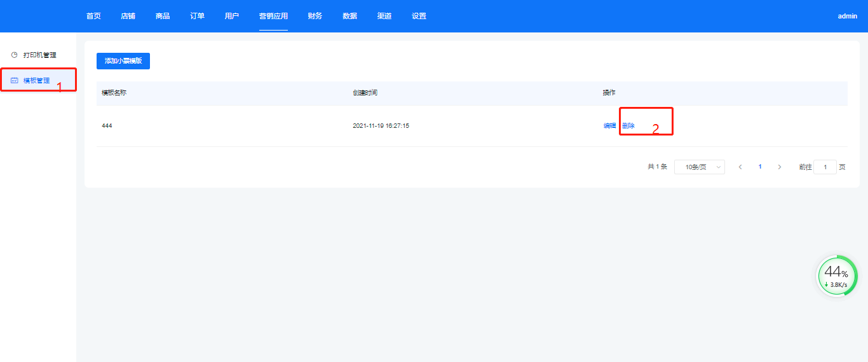Click the page jump number input

pos(825,167)
